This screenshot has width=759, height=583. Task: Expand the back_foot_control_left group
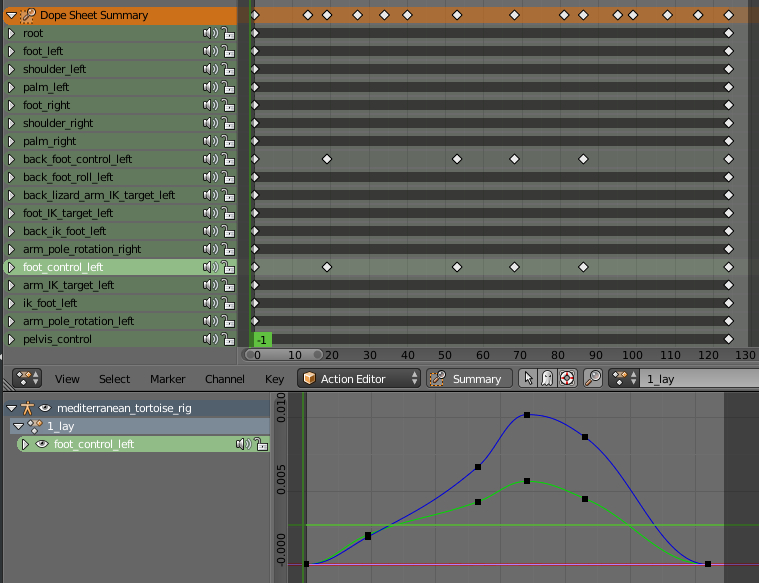pyautogui.click(x=12, y=159)
